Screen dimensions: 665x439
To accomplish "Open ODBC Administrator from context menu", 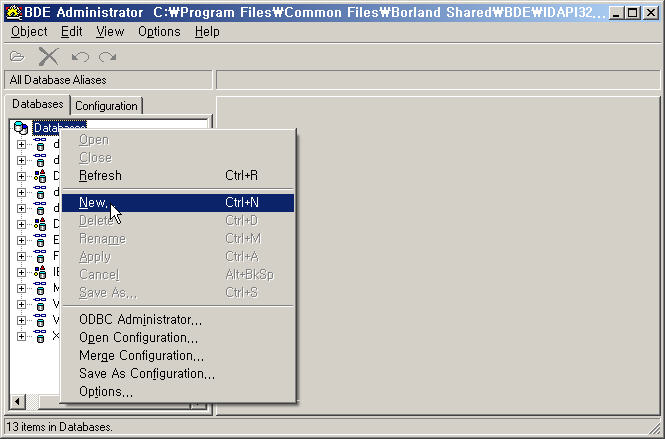I will click(x=140, y=320).
